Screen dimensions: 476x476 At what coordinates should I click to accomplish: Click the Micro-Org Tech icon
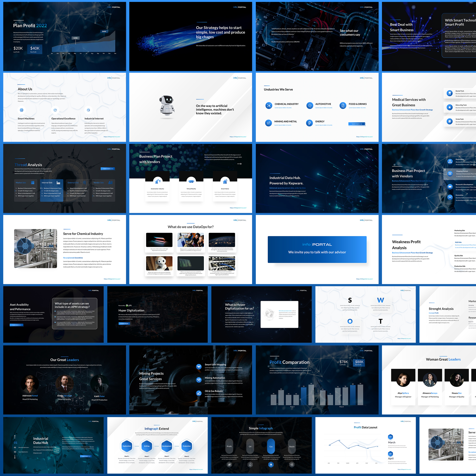450,107
